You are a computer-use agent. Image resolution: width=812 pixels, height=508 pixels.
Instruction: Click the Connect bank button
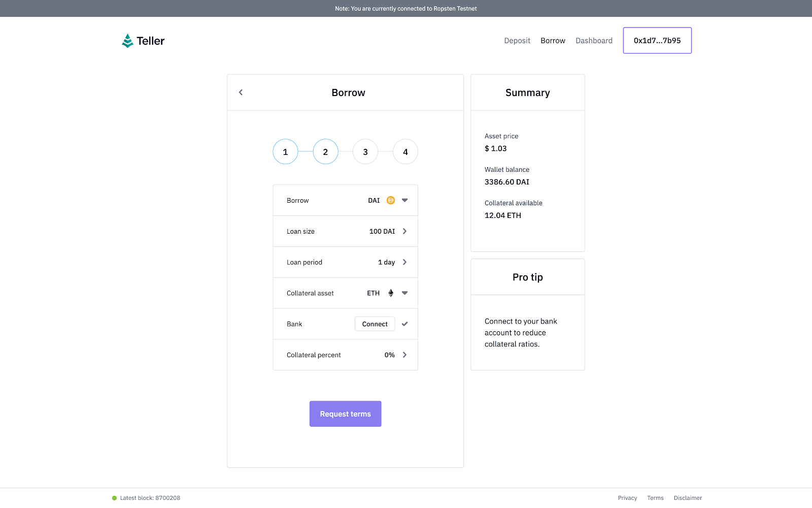[x=375, y=324]
